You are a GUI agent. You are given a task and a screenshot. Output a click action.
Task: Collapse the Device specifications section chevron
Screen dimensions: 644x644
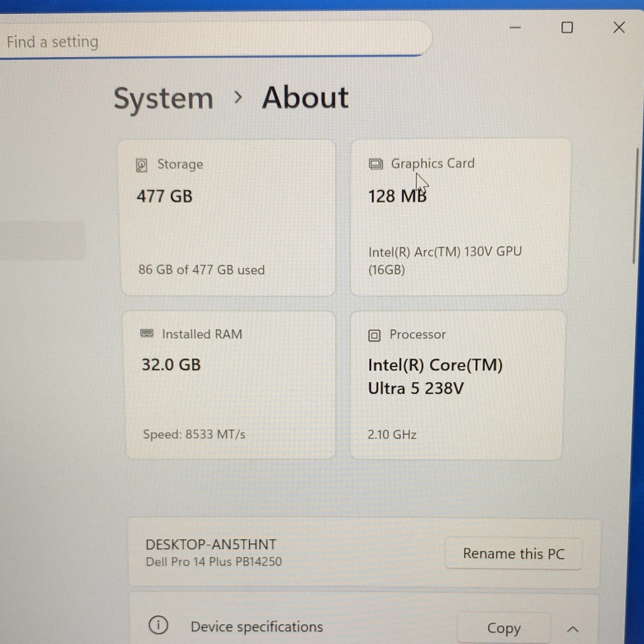tap(573, 629)
